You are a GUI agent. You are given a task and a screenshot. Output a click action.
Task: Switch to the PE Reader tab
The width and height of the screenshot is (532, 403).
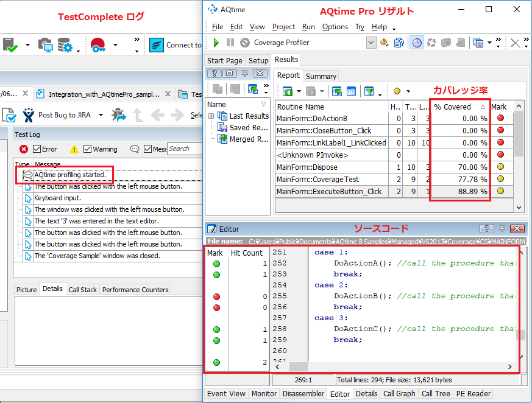(473, 394)
